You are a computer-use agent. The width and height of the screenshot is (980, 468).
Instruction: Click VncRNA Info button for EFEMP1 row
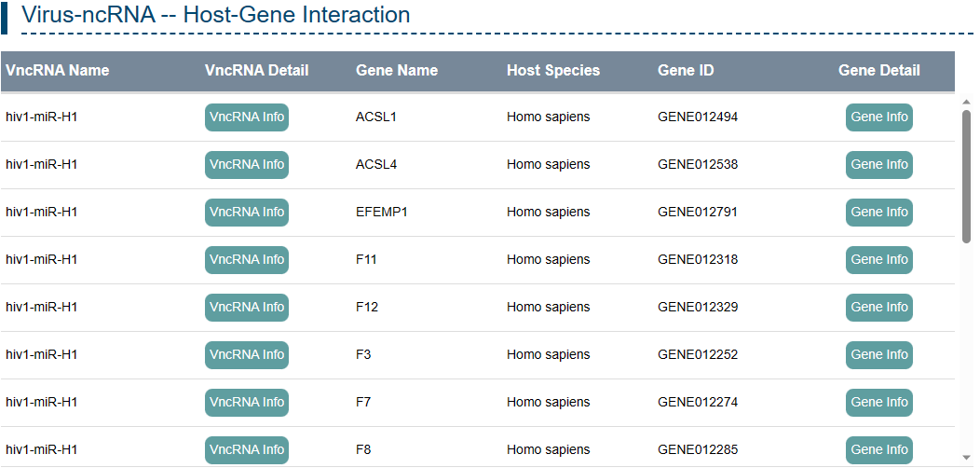pos(247,213)
